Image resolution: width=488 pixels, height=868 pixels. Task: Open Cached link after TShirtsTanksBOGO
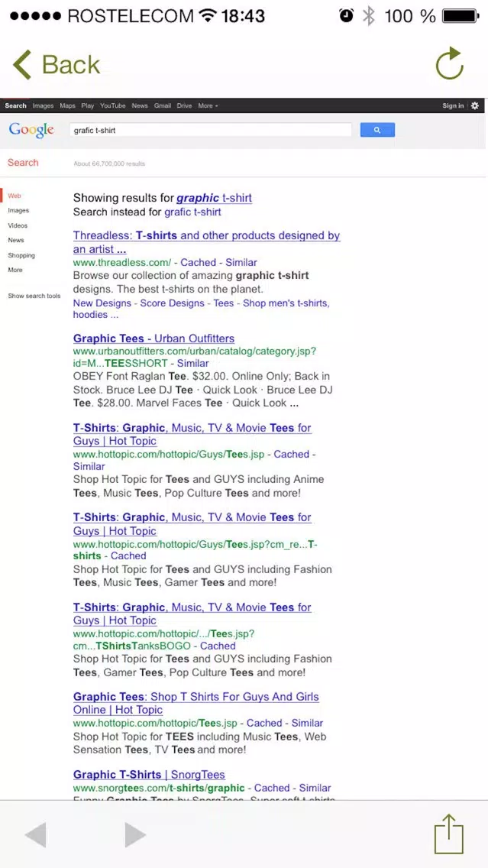tap(218, 646)
